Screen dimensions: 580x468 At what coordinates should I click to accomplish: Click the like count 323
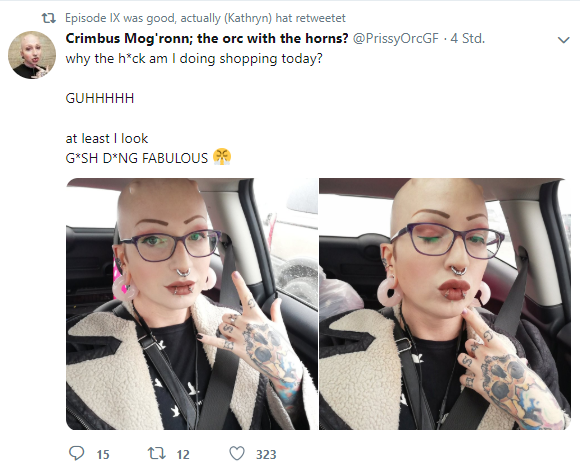click(x=266, y=454)
